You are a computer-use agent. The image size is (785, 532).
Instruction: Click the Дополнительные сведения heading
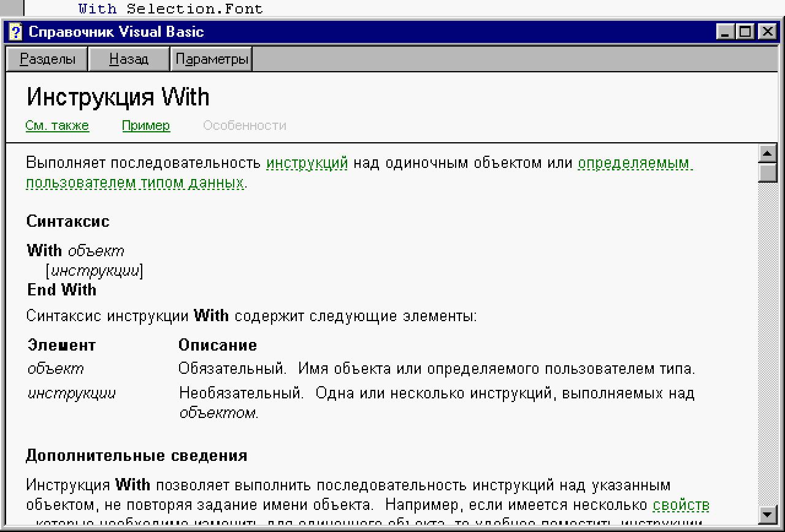137,455
